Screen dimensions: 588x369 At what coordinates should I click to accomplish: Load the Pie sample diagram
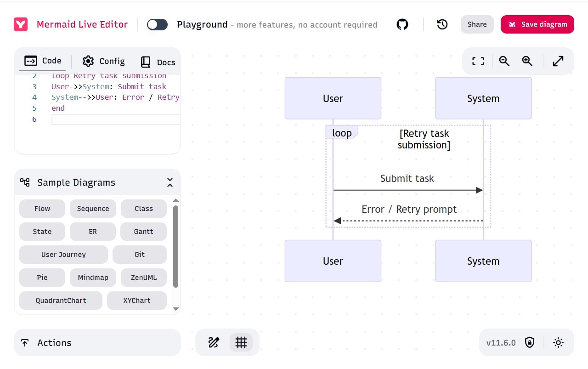point(42,278)
